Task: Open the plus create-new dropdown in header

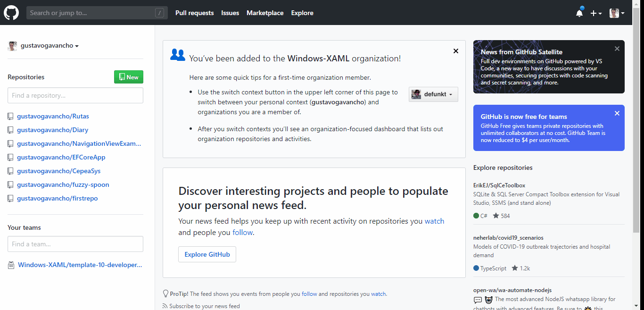Action: tap(596, 13)
